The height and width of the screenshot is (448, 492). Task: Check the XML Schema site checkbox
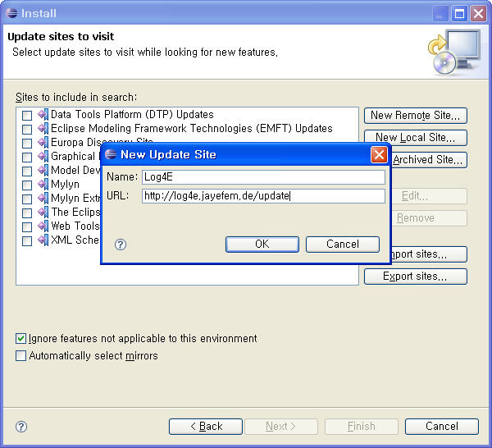point(27,240)
